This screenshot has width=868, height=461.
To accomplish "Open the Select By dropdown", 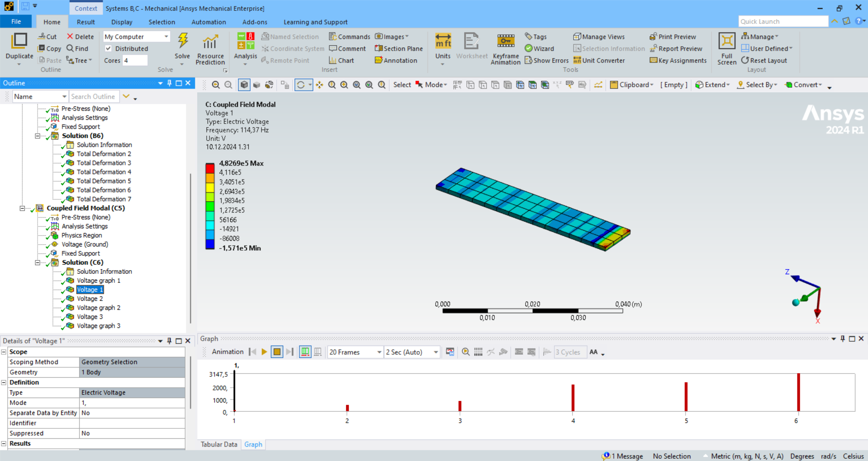I will (757, 85).
